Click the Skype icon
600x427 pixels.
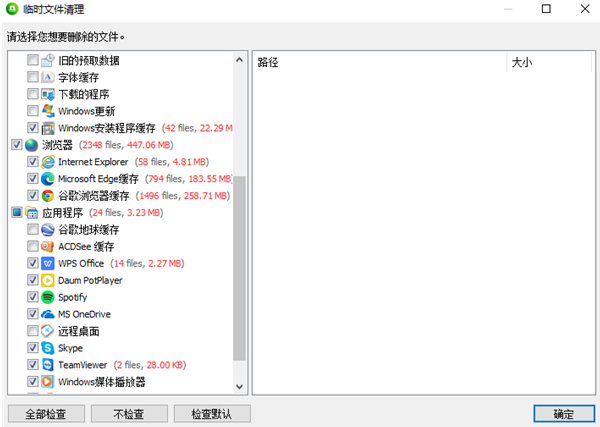(48, 348)
